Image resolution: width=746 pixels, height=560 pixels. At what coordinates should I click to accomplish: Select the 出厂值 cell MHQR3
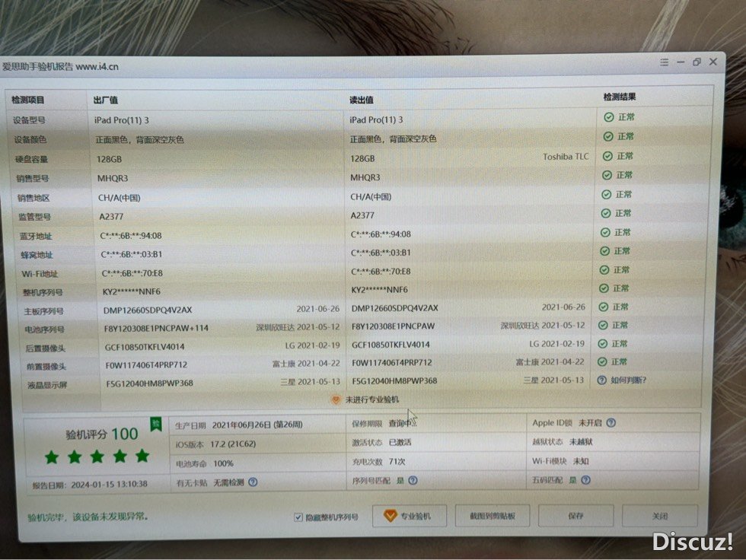click(x=113, y=178)
